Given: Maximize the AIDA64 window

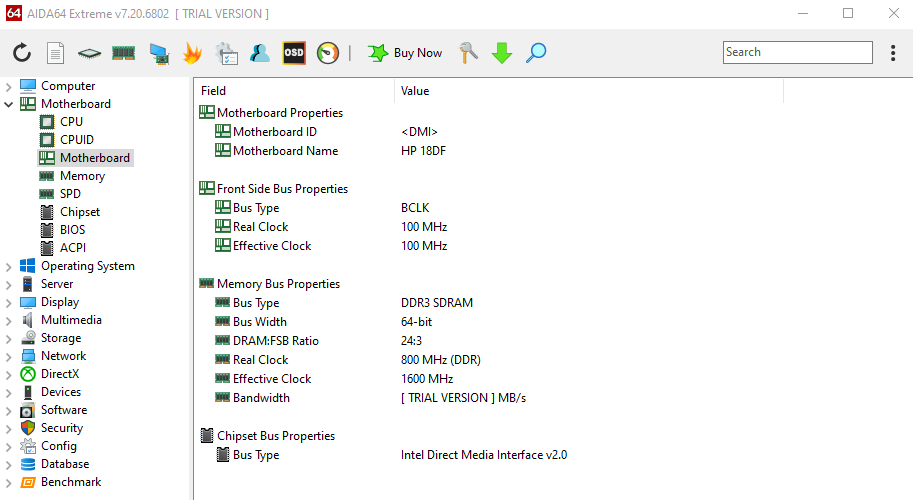Looking at the screenshot, I should [848, 13].
